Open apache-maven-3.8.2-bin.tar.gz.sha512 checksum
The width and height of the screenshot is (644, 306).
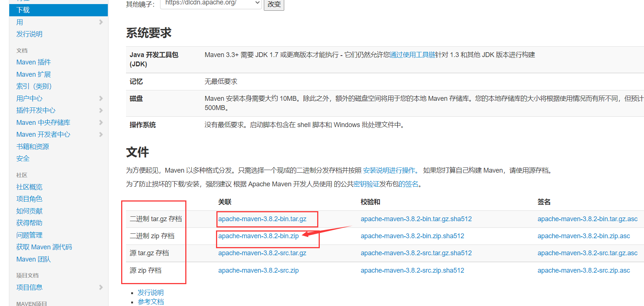[x=416, y=219]
